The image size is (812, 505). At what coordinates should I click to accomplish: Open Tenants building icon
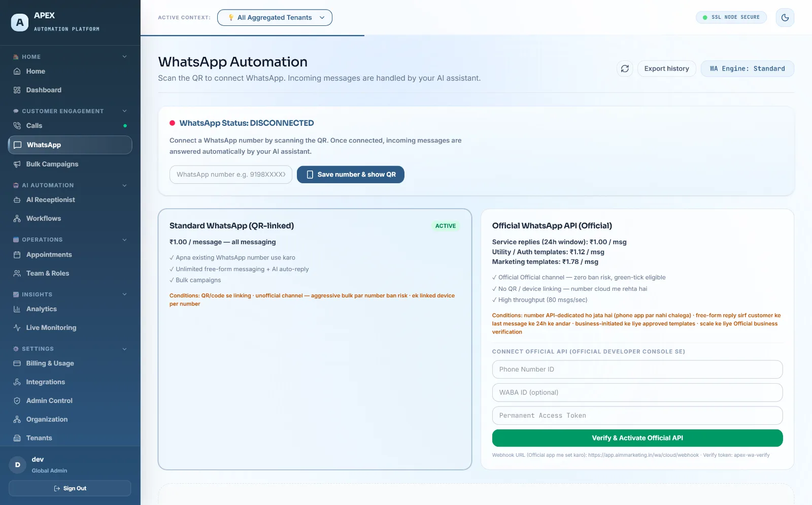tap(17, 438)
